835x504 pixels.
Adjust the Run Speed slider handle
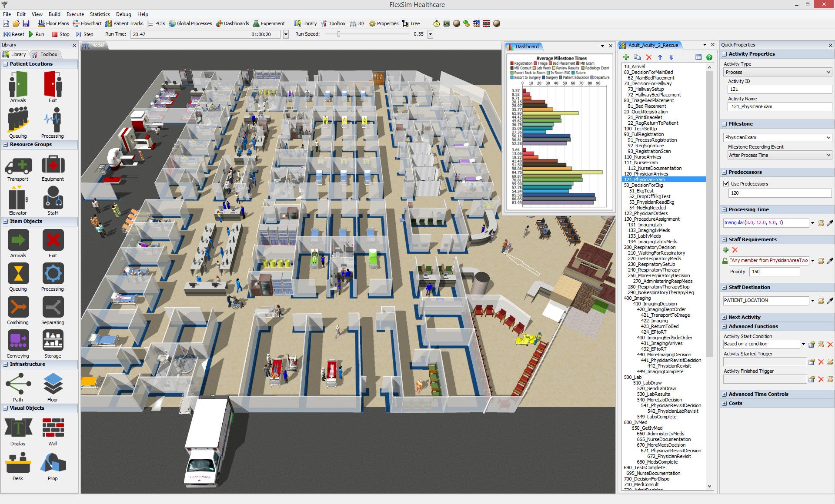(339, 34)
